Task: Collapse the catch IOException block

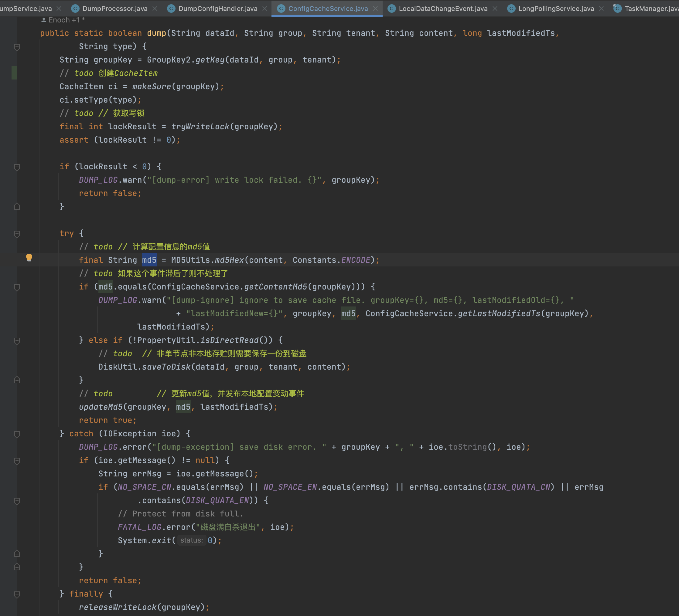Action: [x=17, y=434]
